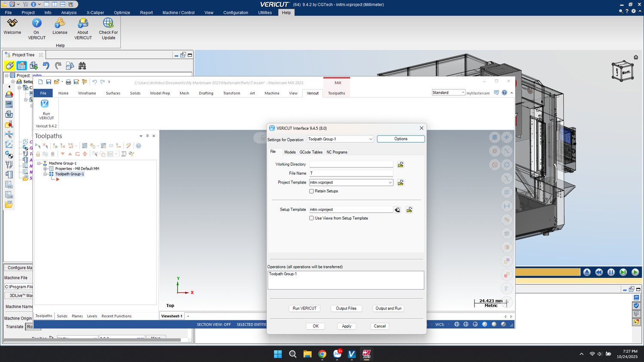Click OK in VERICUT Interface dialog
The height and width of the screenshot is (362, 644).
coord(316,326)
